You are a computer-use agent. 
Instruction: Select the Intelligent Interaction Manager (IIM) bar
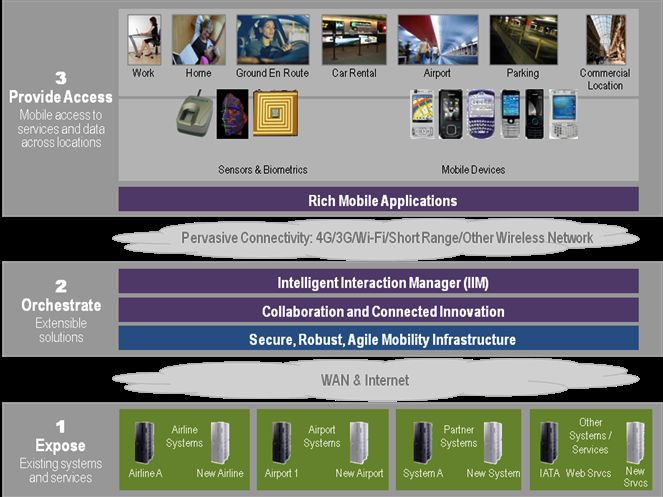pyautogui.click(x=378, y=281)
